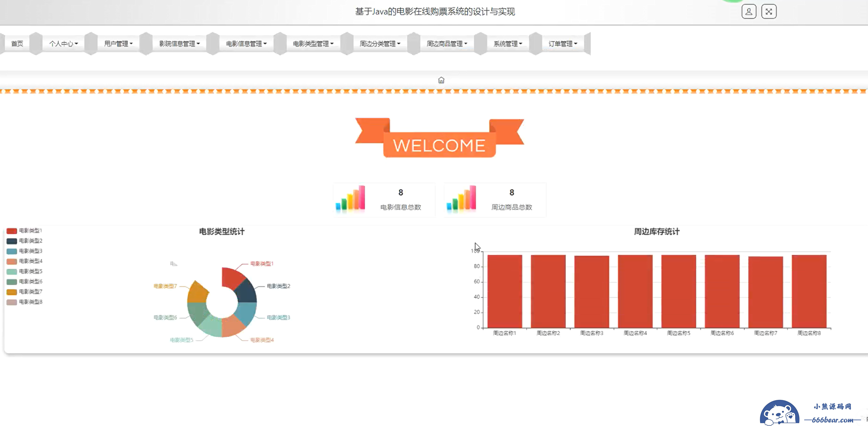Click the page title 基于Java的电影在线购票系统的设计与实现
The height and width of the screenshot is (426, 868).
pos(435,12)
